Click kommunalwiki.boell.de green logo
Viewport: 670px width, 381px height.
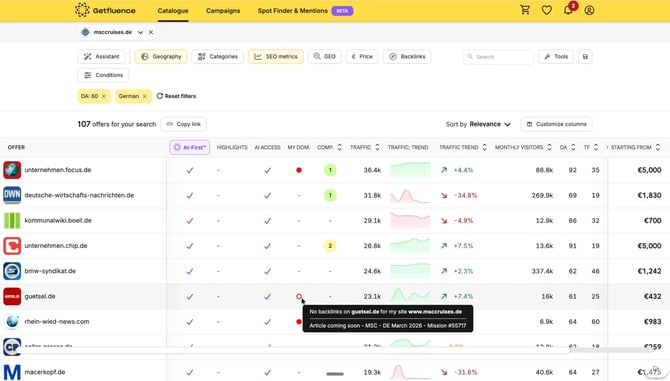pyautogui.click(x=12, y=220)
